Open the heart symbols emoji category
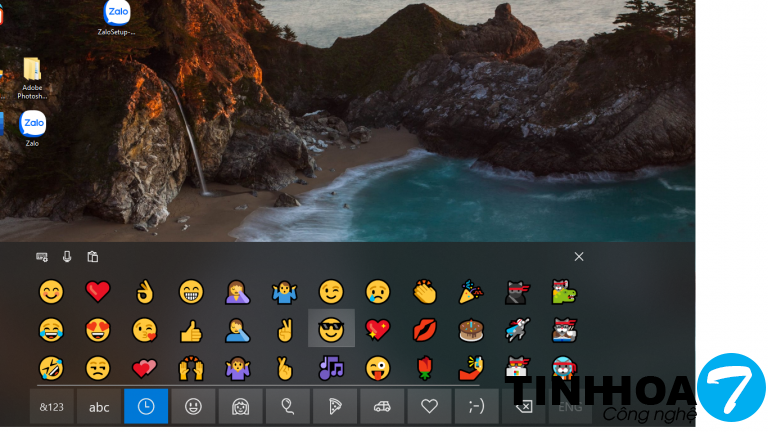This screenshot has width=768, height=432. click(x=428, y=407)
